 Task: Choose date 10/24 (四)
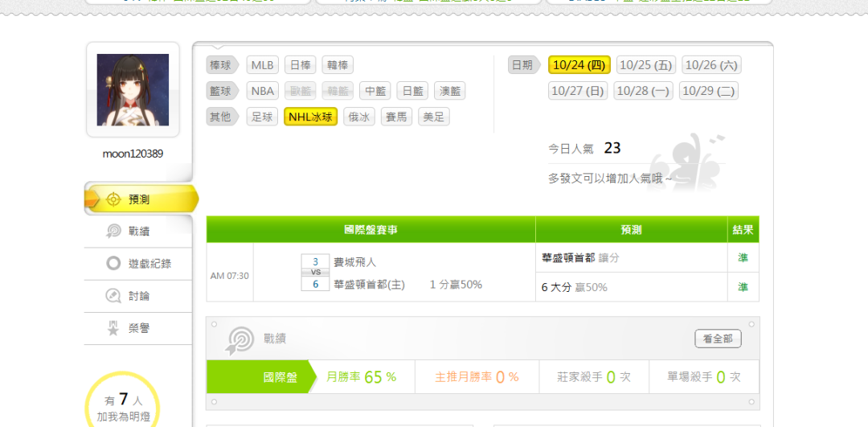tap(579, 65)
